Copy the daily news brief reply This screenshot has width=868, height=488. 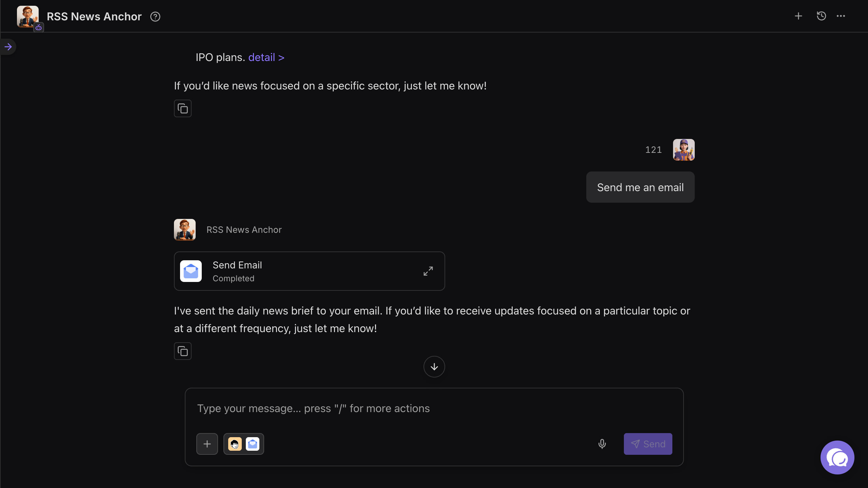pyautogui.click(x=183, y=351)
